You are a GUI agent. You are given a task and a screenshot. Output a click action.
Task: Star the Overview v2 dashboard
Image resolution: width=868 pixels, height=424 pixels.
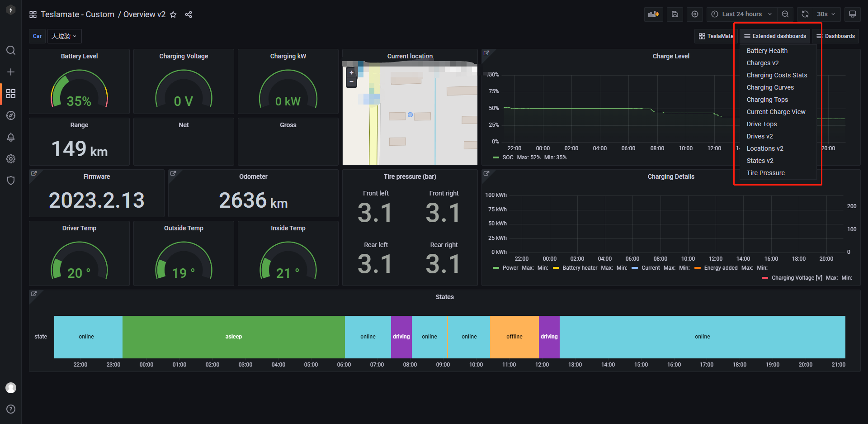173,14
